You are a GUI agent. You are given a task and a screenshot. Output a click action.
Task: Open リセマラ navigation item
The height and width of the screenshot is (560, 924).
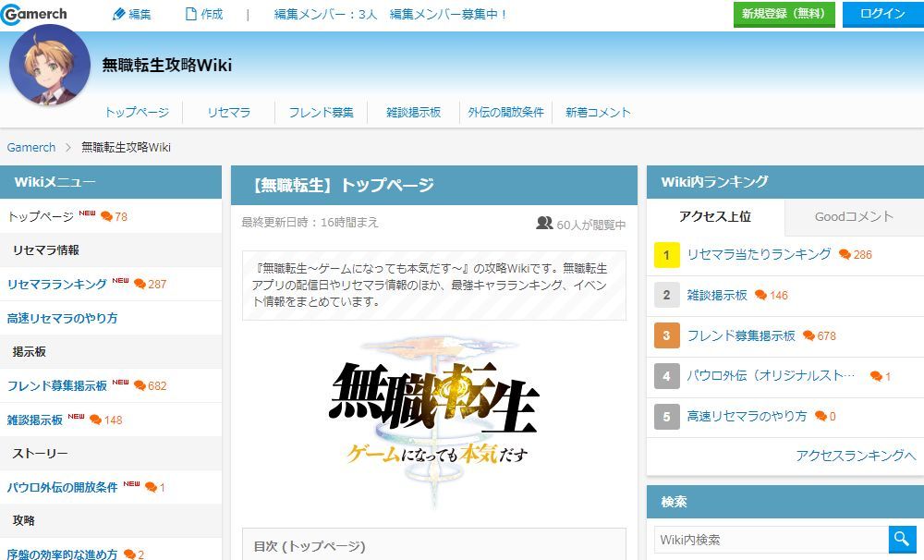click(228, 112)
